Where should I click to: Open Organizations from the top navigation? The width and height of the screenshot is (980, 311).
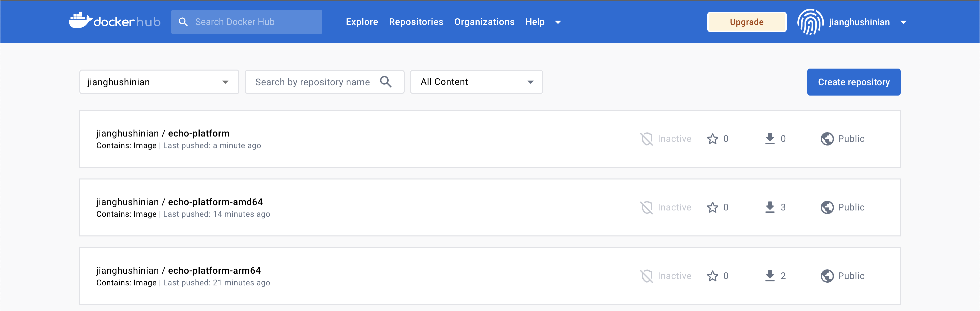point(484,22)
